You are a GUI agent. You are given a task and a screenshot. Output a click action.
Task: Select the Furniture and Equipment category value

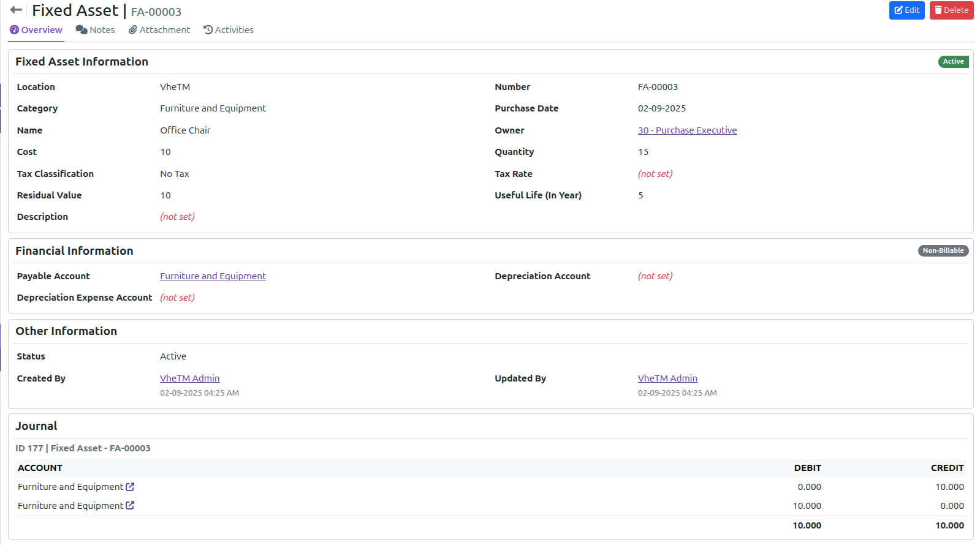(213, 108)
